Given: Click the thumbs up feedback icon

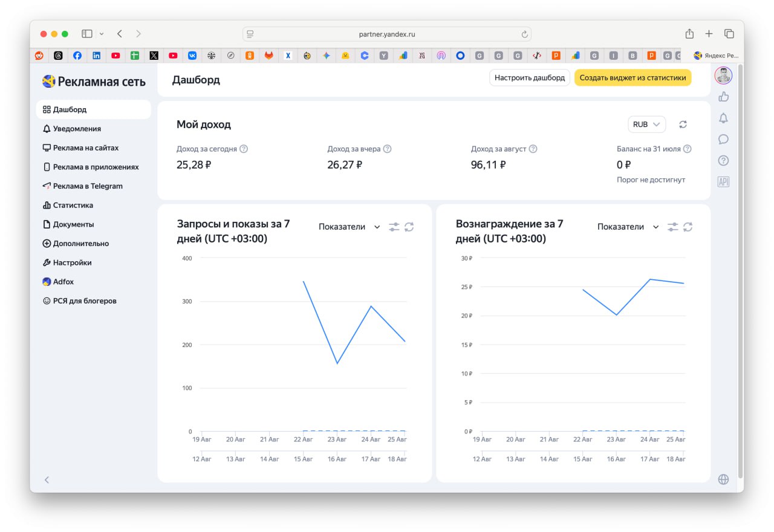Looking at the screenshot, I should click(723, 97).
